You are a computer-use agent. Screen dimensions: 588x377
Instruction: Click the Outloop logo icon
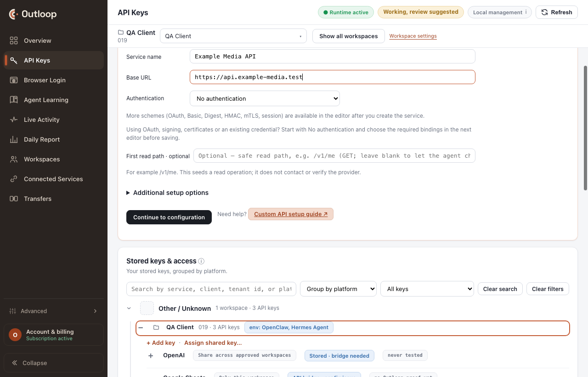(14, 14)
